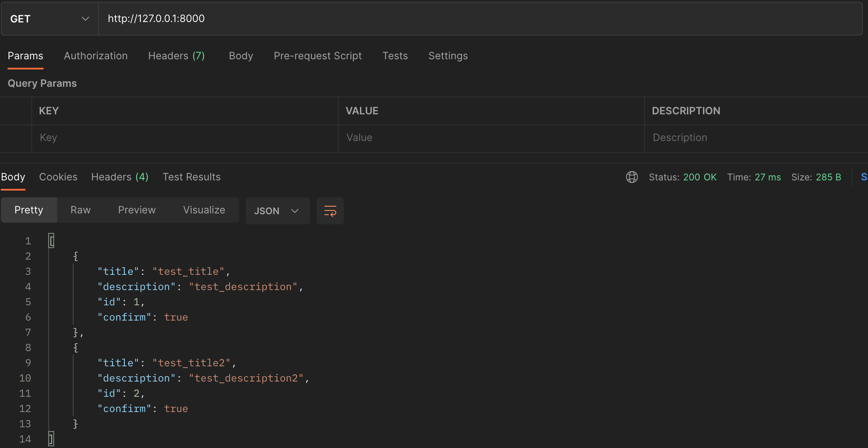The height and width of the screenshot is (448, 868).
Task: Click the closing bracket on line 14
Action: pyautogui.click(x=51, y=439)
